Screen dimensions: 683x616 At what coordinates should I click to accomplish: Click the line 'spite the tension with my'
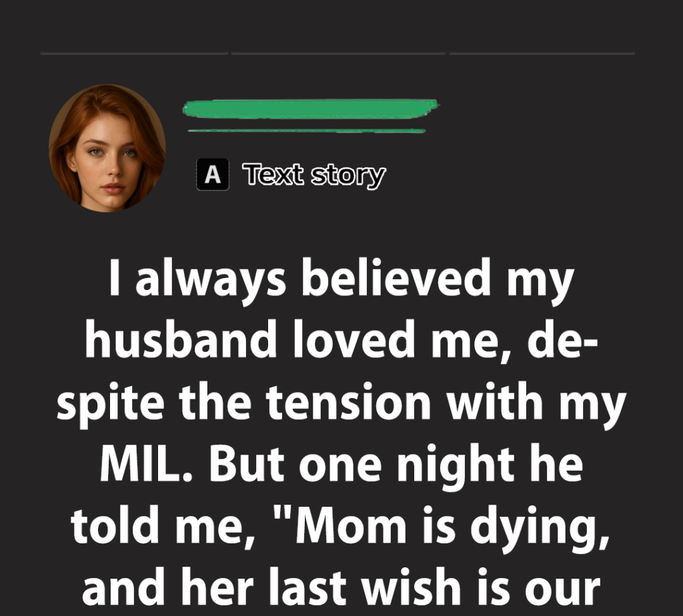coord(341,404)
